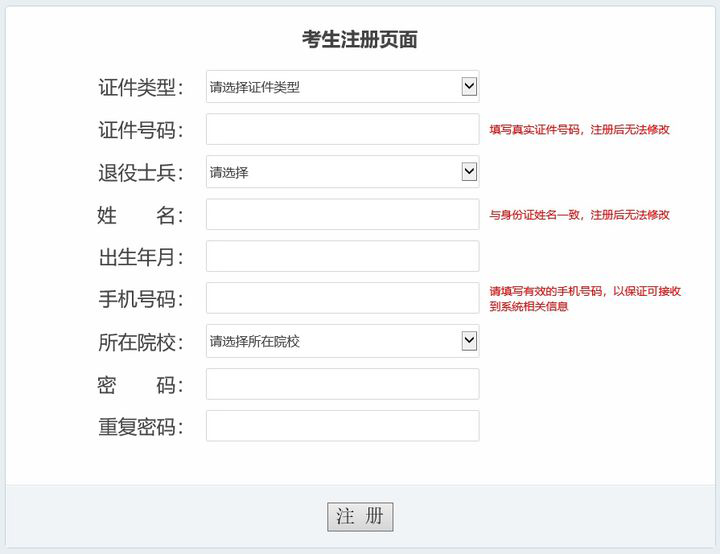Image resolution: width=720 pixels, height=554 pixels.
Task: Select the 手机号码 input field
Action: pyautogui.click(x=342, y=299)
